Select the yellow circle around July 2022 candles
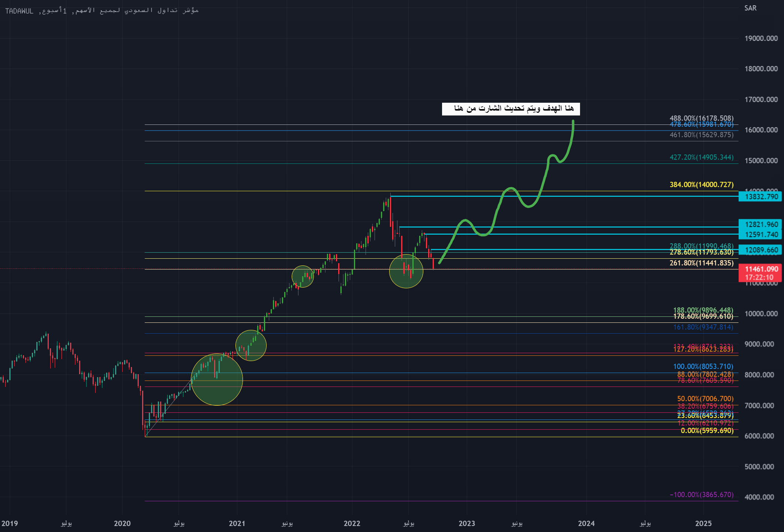 [x=406, y=271]
